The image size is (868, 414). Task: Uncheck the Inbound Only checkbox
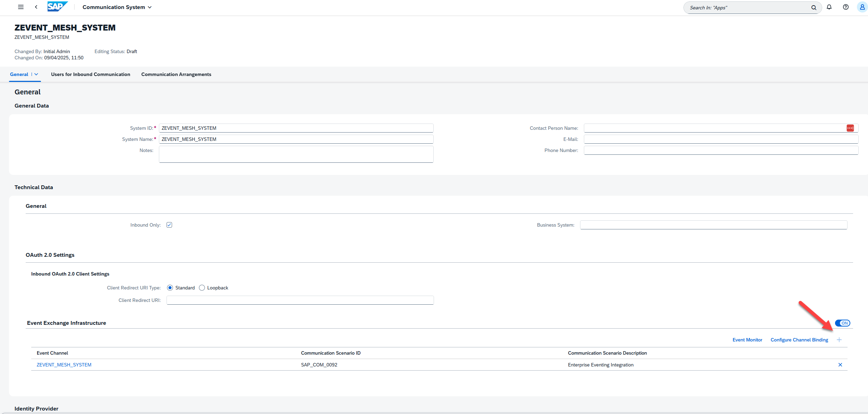[169, 225]
